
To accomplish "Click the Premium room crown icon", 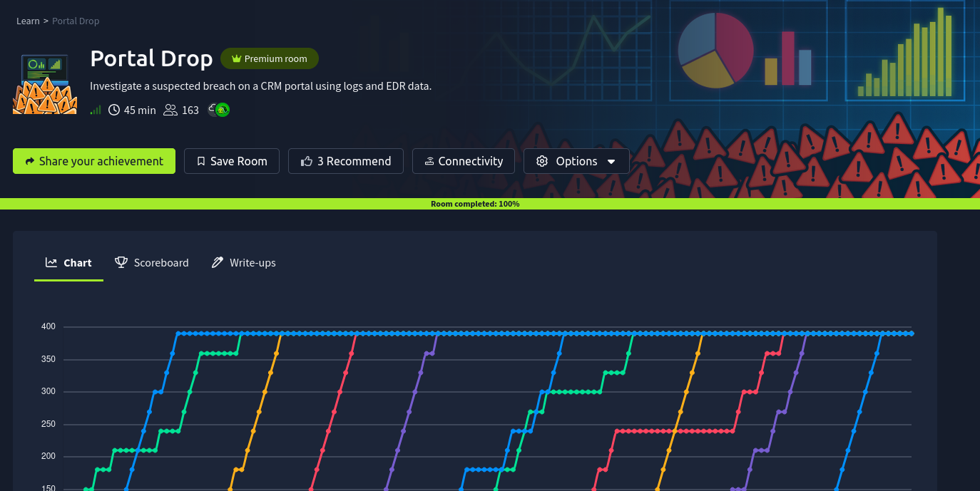I will (237, 59).
